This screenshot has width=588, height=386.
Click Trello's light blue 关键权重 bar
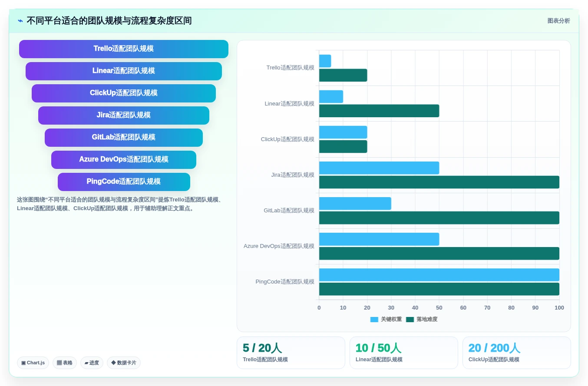click(325, 61)
